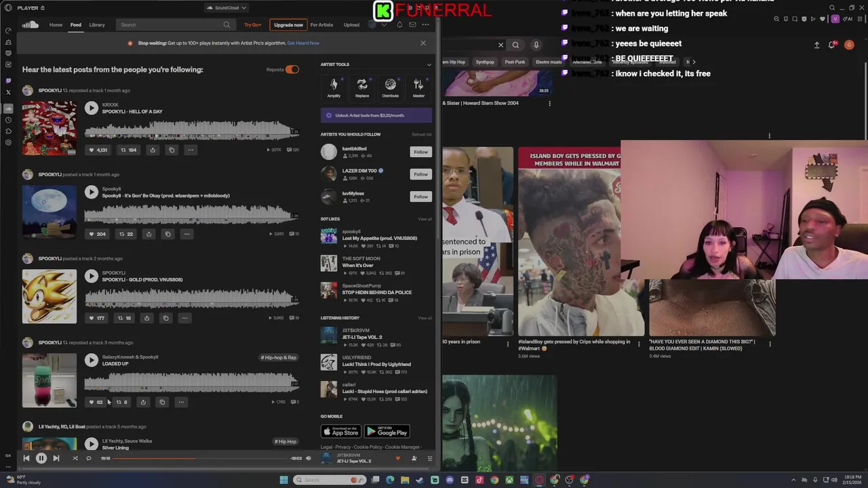Open the Replace artist tool
The height and width of the screenshot is (488, 868).
[x=362, y=87]
